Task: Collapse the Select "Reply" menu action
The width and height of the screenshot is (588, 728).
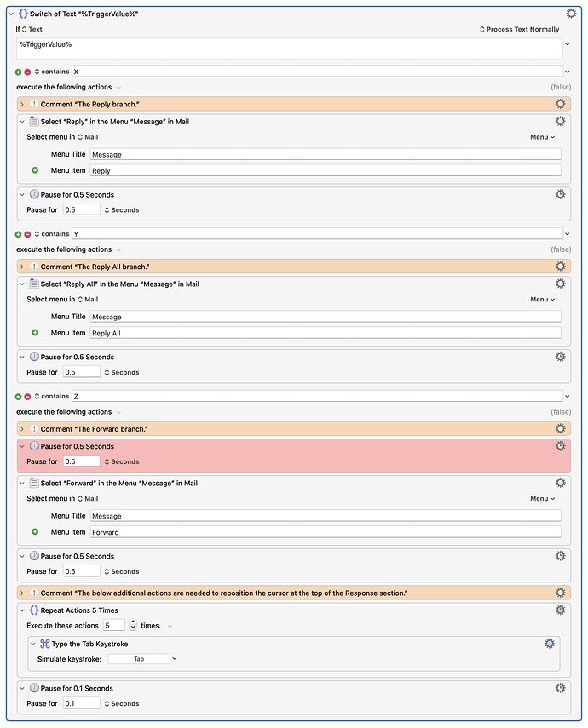Action: [22, 122]
